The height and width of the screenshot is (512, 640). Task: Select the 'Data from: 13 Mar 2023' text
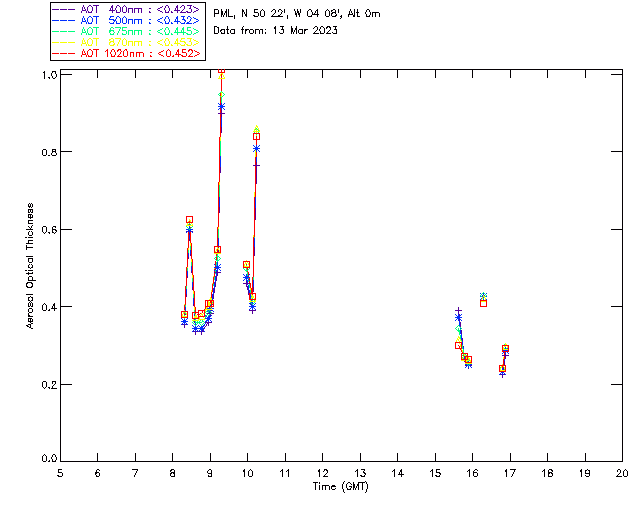[x=276, y=31]
